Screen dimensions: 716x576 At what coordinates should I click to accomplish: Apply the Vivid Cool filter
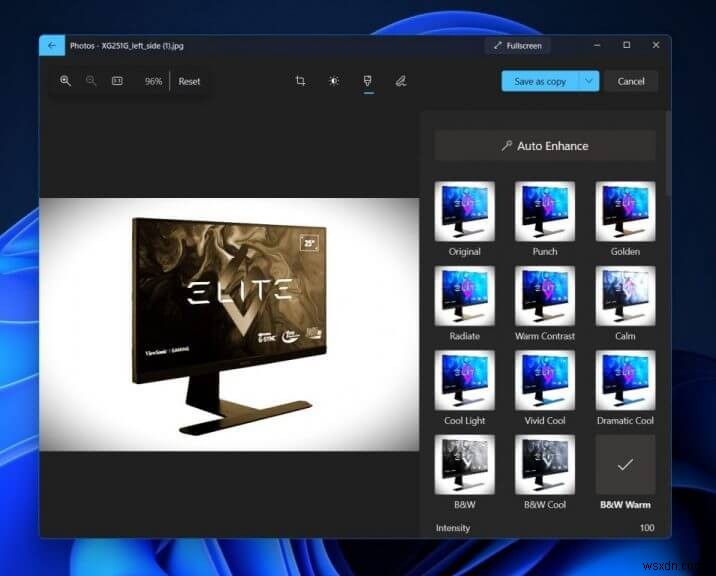(x=545, y=380)
